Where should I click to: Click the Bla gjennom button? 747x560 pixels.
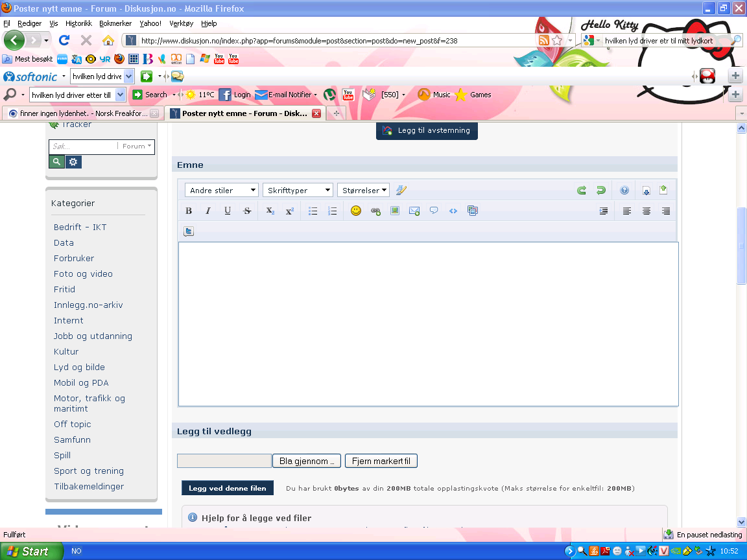point(307,461)
